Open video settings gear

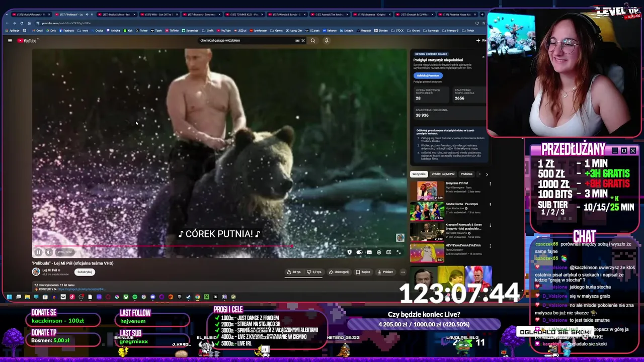click(x=379, y=252)
